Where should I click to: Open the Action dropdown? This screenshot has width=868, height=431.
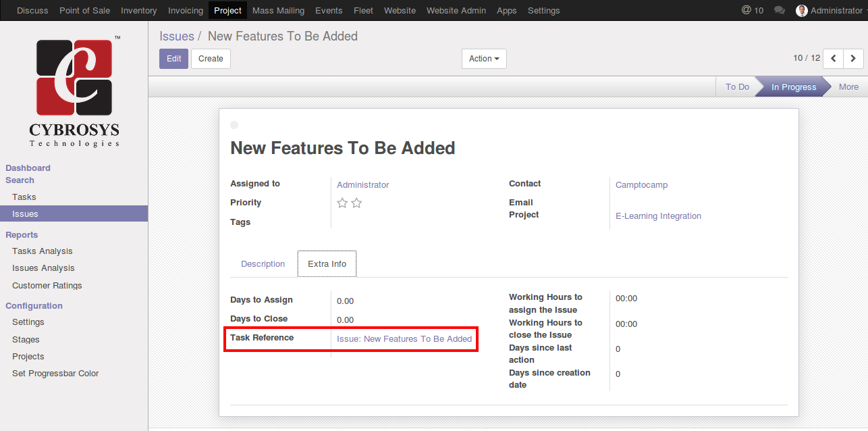pos(484,59)
